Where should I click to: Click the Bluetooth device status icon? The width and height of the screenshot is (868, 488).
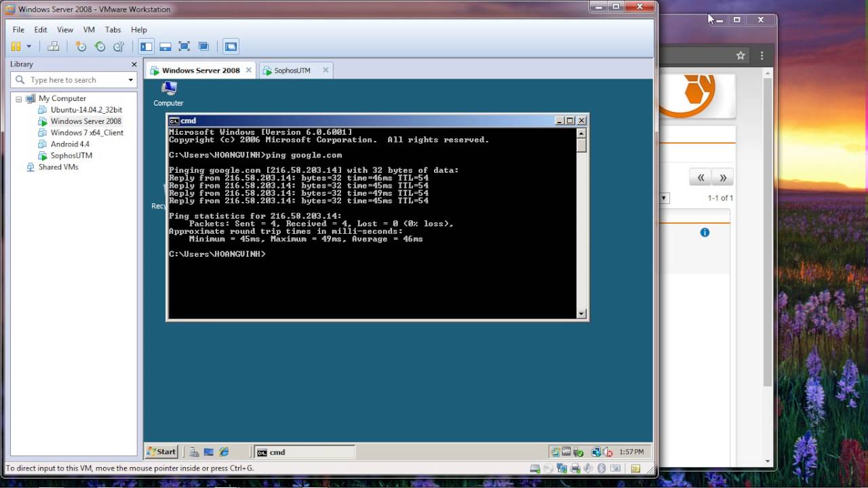pos(601,468)
